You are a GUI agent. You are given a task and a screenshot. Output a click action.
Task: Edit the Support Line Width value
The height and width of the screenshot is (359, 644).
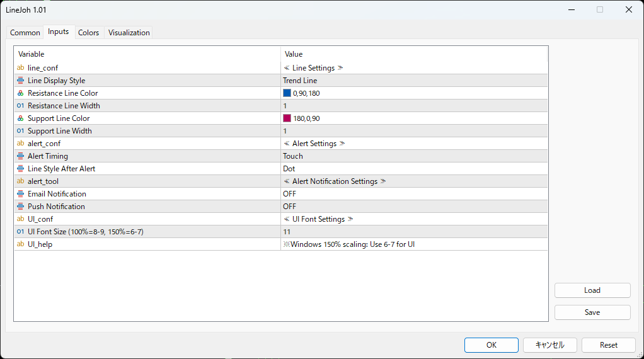tap(414, 131)
